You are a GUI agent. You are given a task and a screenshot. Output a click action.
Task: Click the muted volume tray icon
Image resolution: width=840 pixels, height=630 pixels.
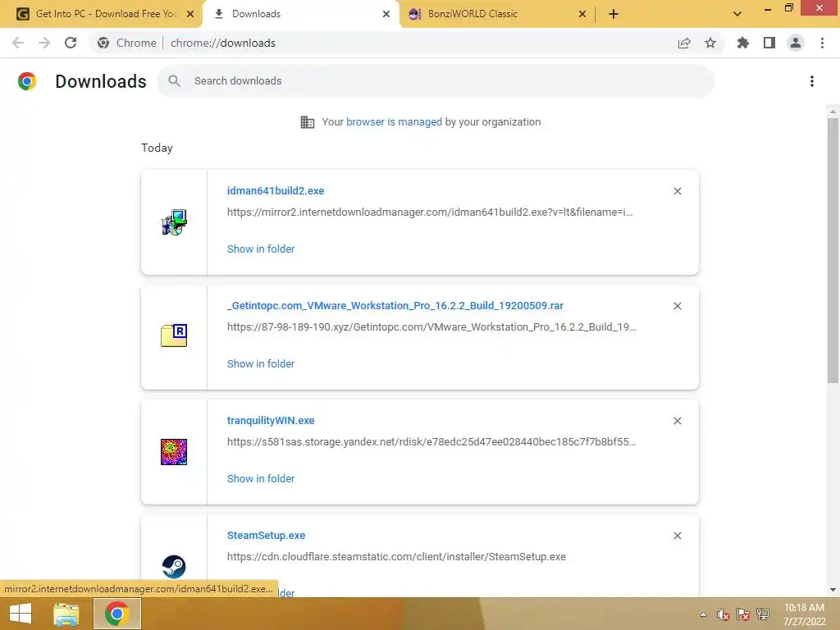coord(724,614)
